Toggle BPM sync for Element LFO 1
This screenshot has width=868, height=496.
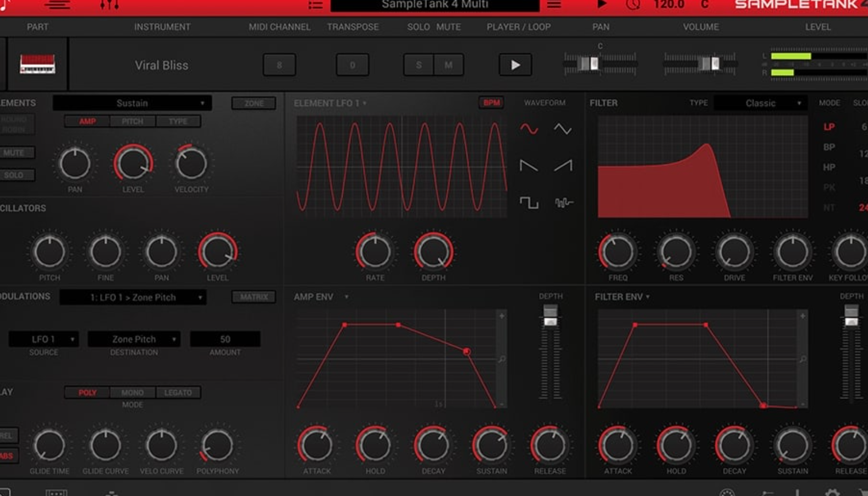coord(491,103)
